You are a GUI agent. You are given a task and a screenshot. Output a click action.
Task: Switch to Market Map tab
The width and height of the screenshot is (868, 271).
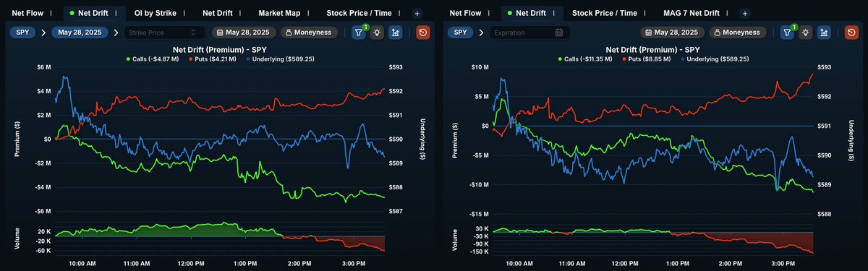279,13
